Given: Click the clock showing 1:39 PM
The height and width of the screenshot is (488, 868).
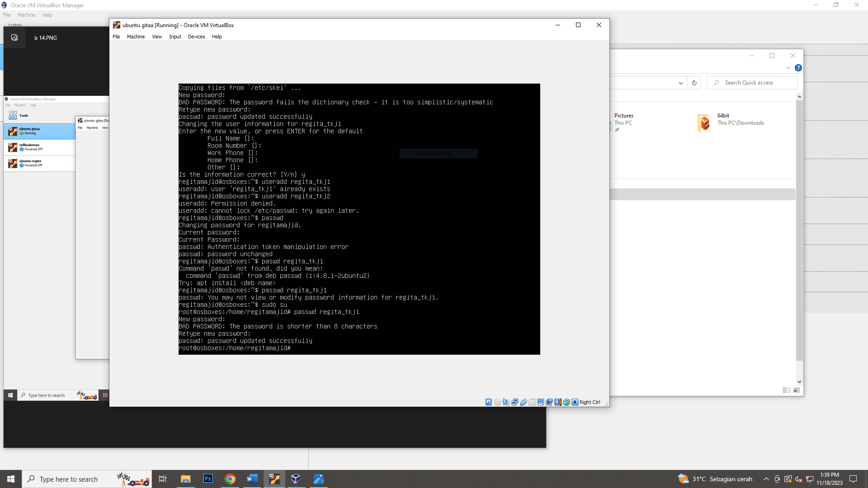Looking at the screenshot, I should [x=830, y=479].
